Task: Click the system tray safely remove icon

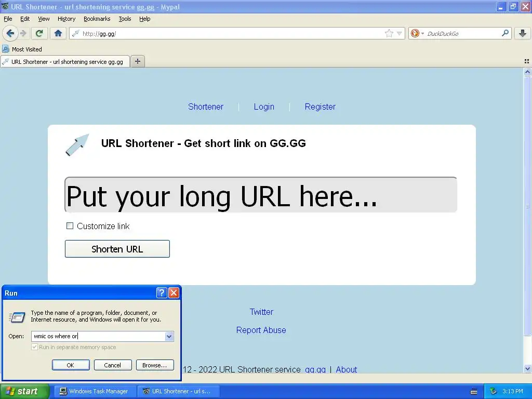Action: point(494,391)
